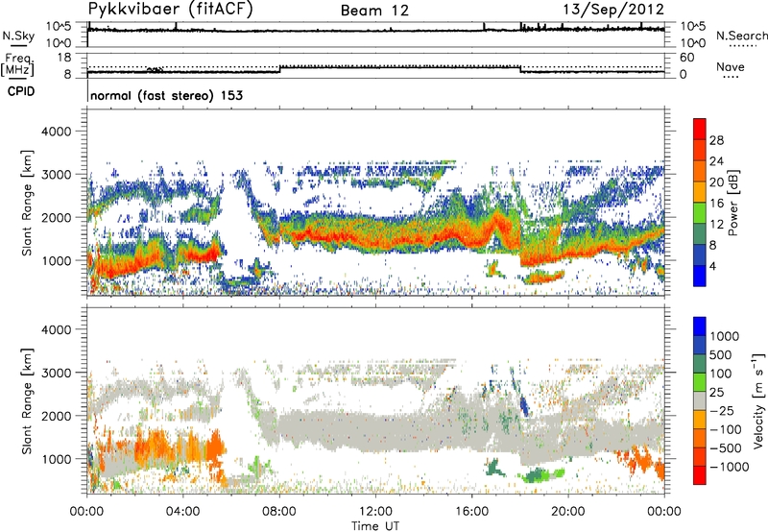Click the frequency step-up at 08:00

(280, 69)
